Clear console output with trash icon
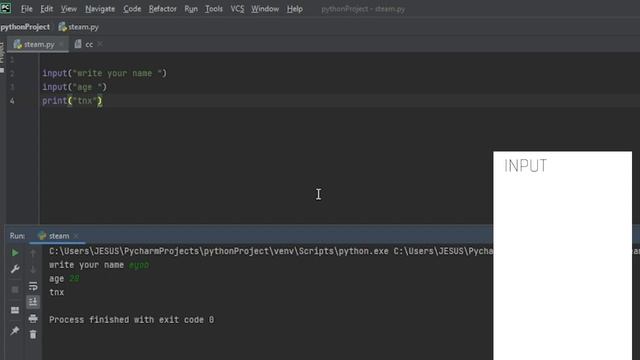This screenshot has height=360, width=640. [33, 335]
